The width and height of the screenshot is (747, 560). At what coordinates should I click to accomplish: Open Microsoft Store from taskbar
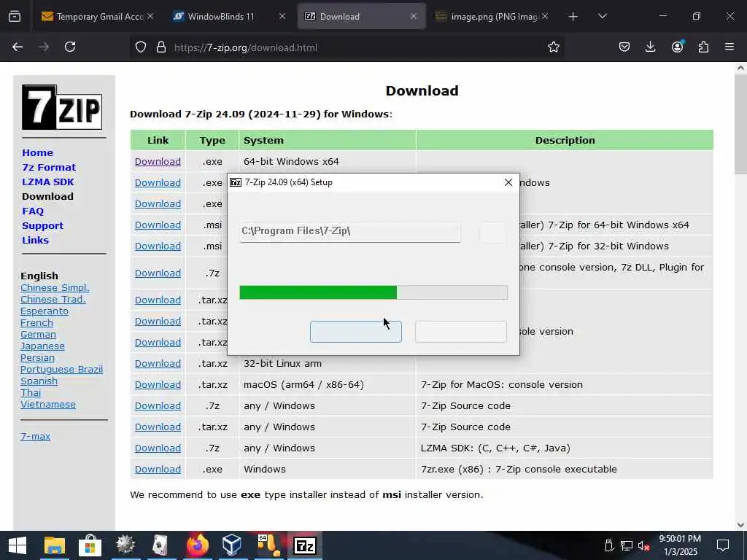[90, 545]
